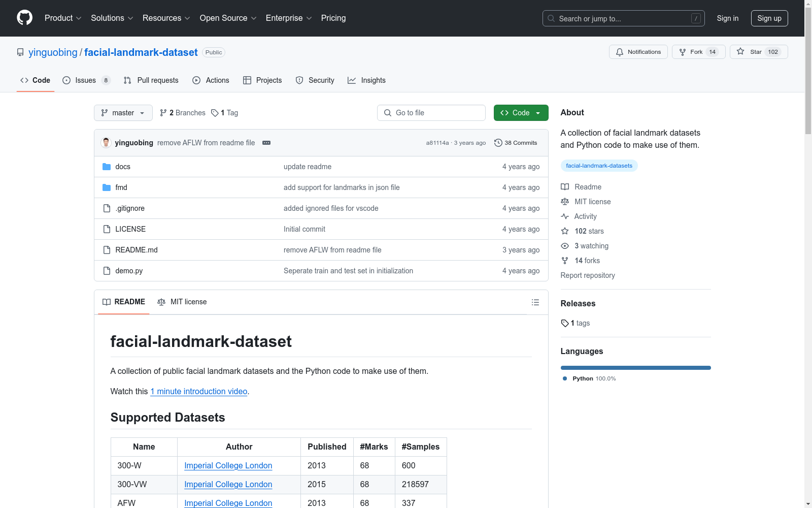Open Imperial College London link for 300-VW
This screenshot has height=508, width=812.
228,484
